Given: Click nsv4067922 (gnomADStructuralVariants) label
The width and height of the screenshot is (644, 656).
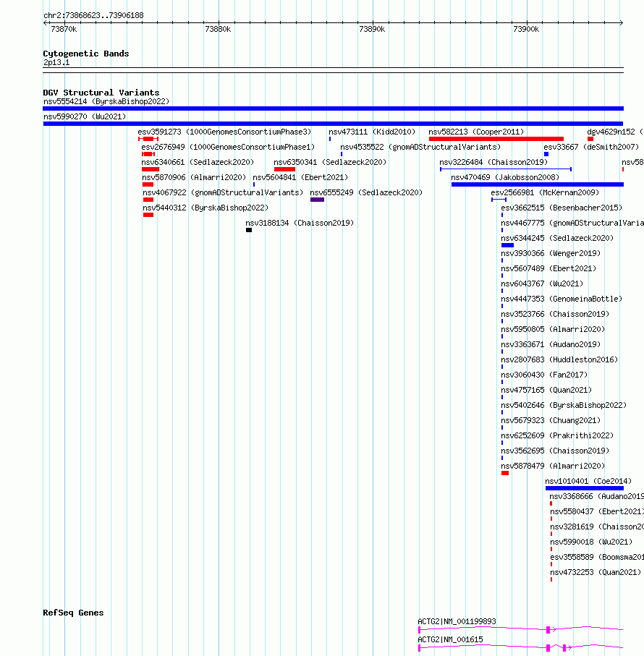Looking at the screenshot, I should [x=223, y=192].
